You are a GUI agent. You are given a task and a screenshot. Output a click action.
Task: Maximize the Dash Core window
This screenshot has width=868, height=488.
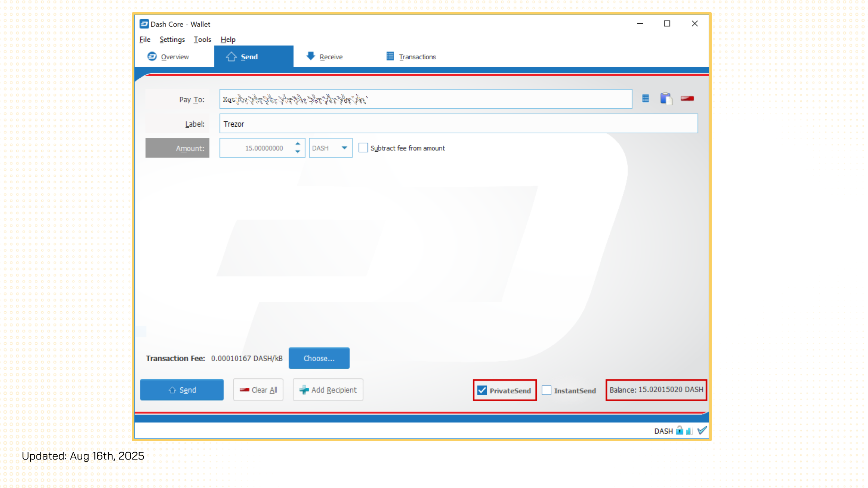[667, 24]
